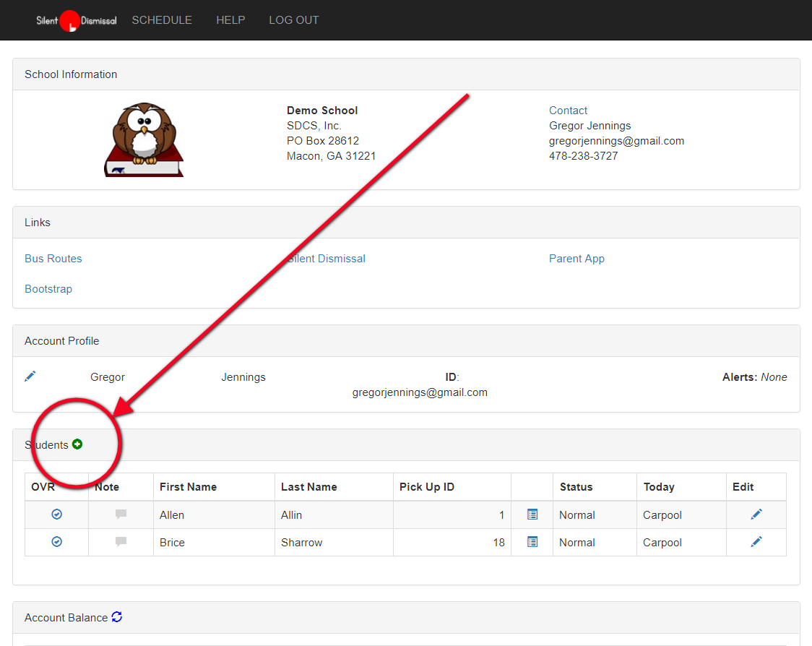Viewport: 812px width, 646px height.
Task: Open the list icon beside Pick Up ID 18
Action: [x=532, y=542]
